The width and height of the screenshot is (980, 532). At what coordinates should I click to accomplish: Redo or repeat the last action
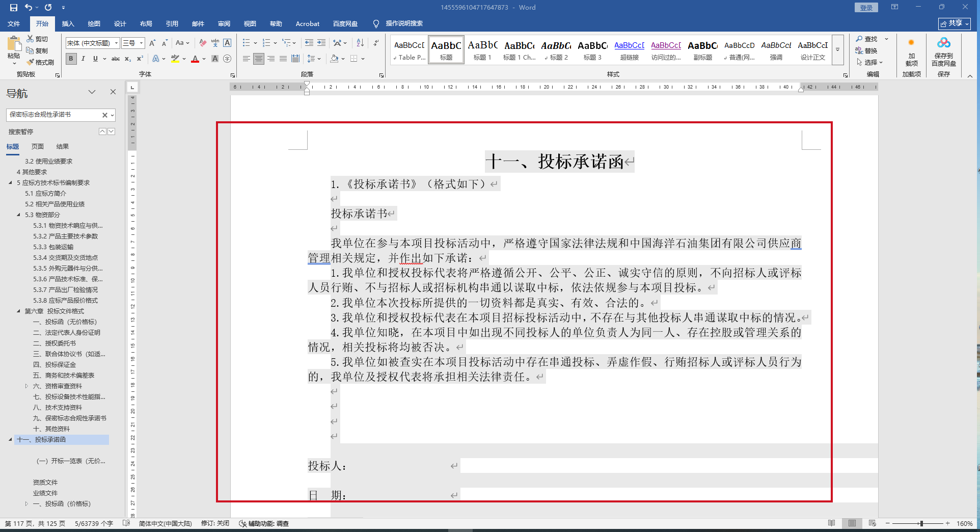(48, 8)
